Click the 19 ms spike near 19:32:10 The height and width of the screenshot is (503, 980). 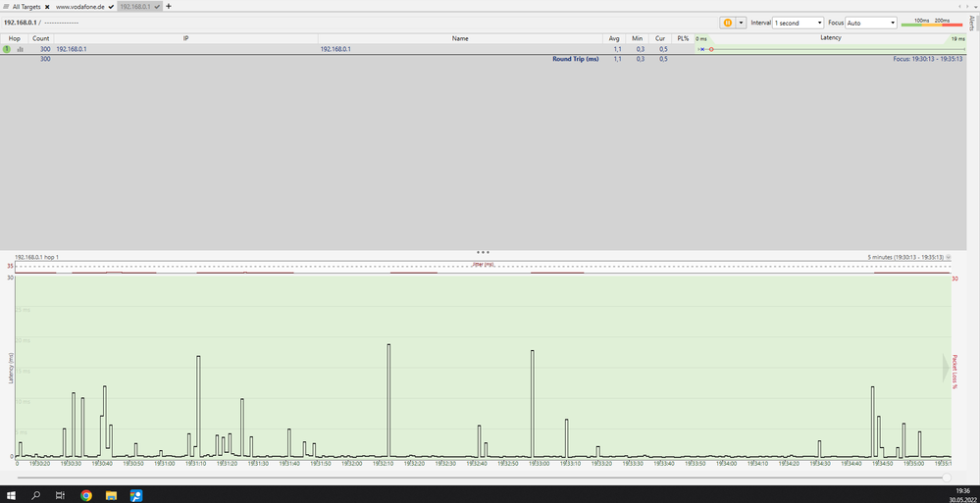point(388,400)
